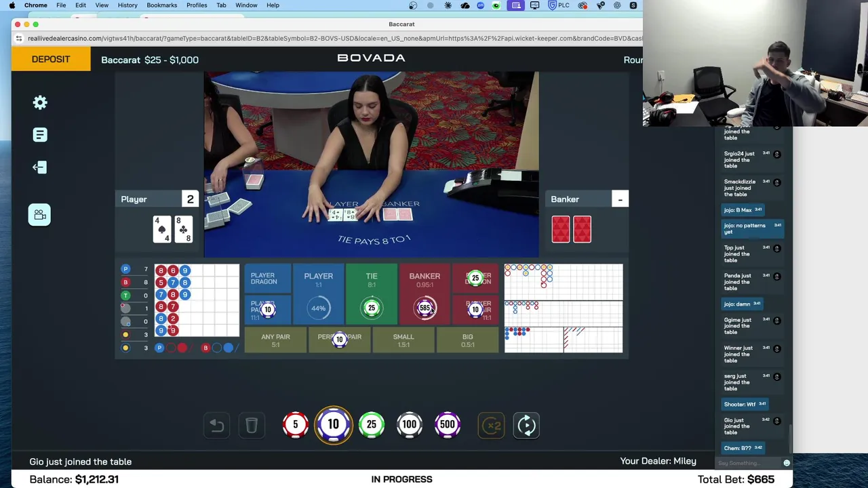Click the Player's 4 of spades card

click(162, 230)
